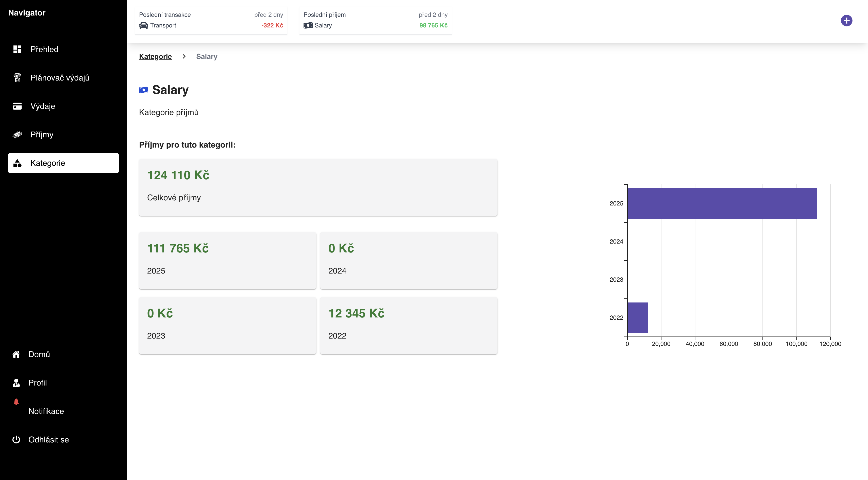Image resolution: width=868 pixels, height=480 pixels.
Task: Click the 2022 bar in chart
Action: 638,317
